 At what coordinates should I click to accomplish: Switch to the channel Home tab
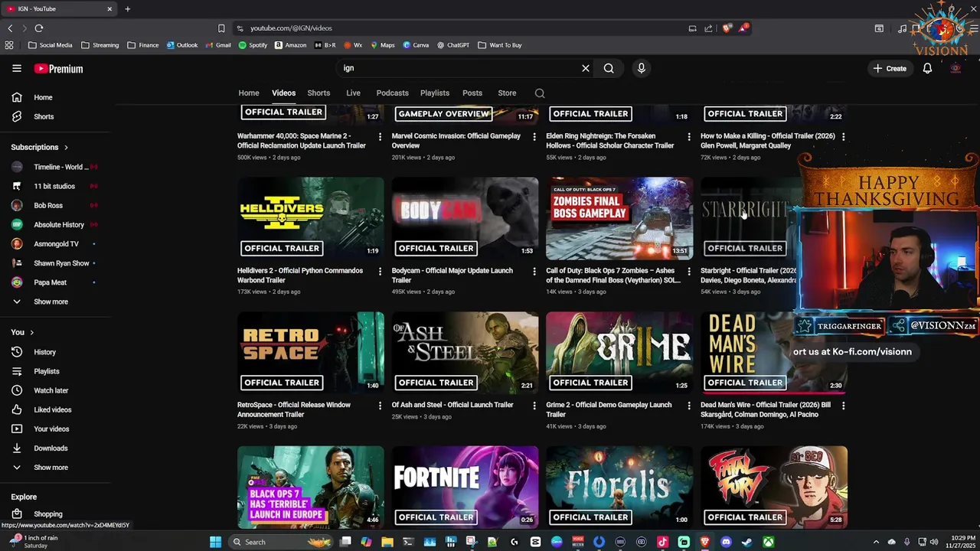[x=249, y=93]
